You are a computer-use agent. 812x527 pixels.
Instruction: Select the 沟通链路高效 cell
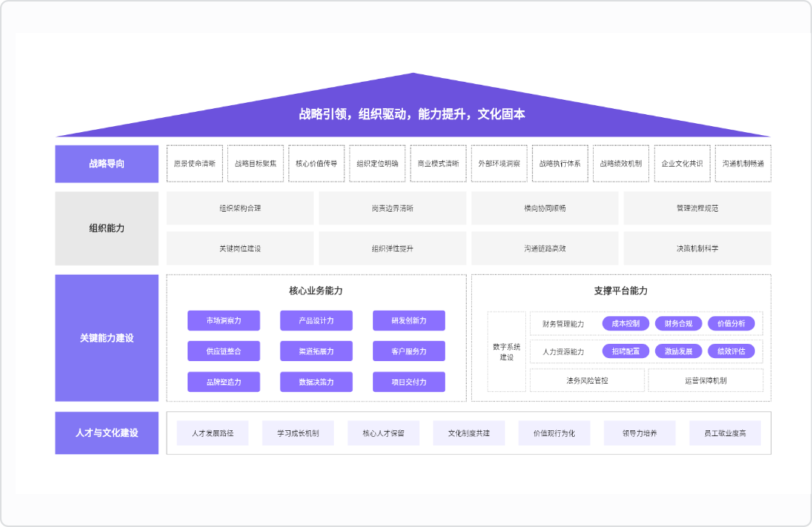point(545,248)
